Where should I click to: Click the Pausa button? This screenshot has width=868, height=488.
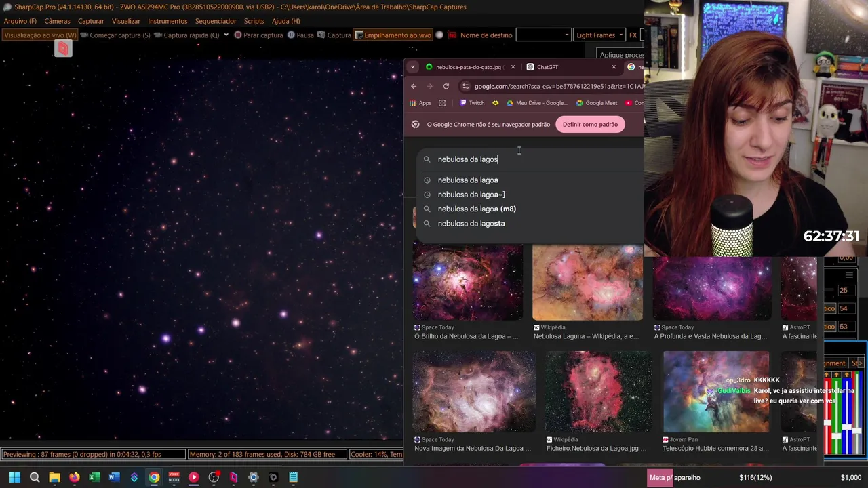[x=300, y=35]
